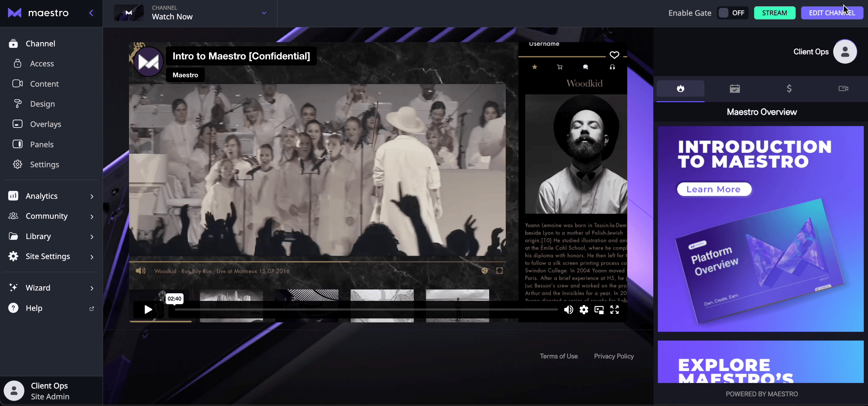The width and height of the screenshot is (868, 406).
Task: Click the Maestro logo in the sidebar header
Action: [38, 13]
